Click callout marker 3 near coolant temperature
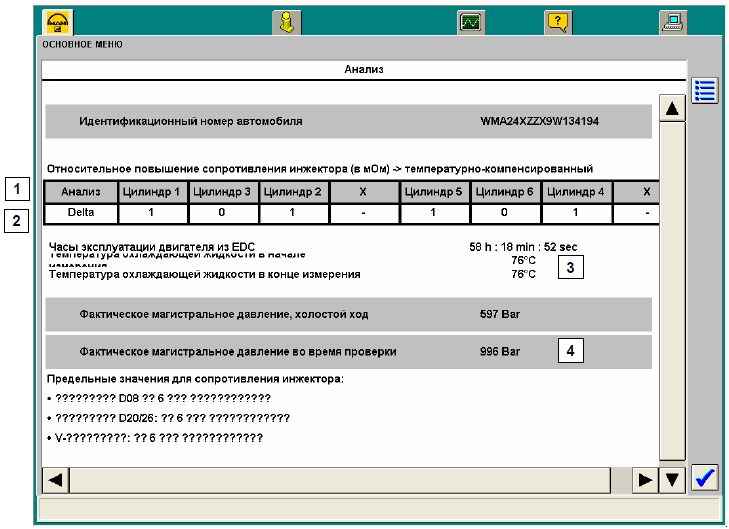Screen dimensions: 729x529 click(570, 267)
